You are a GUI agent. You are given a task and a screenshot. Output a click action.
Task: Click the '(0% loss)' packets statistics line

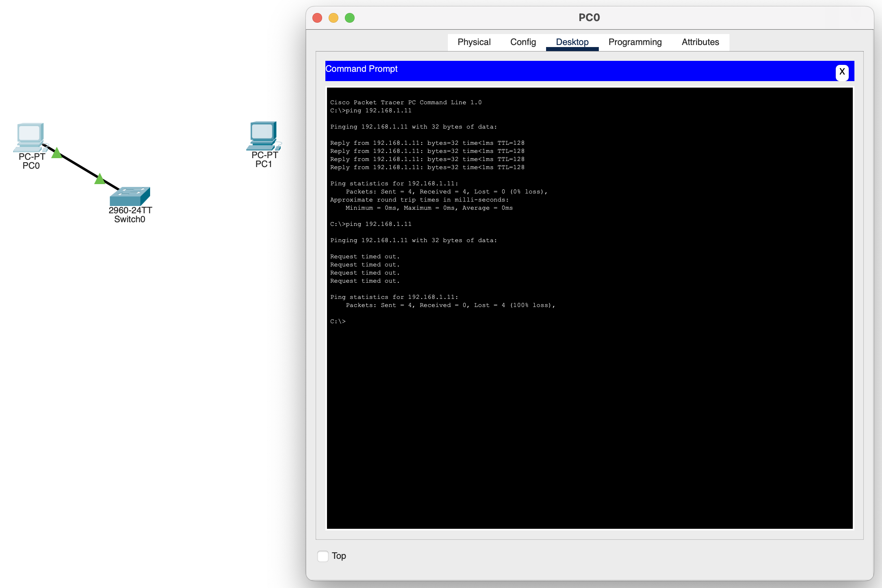click(x=446, y=192)
